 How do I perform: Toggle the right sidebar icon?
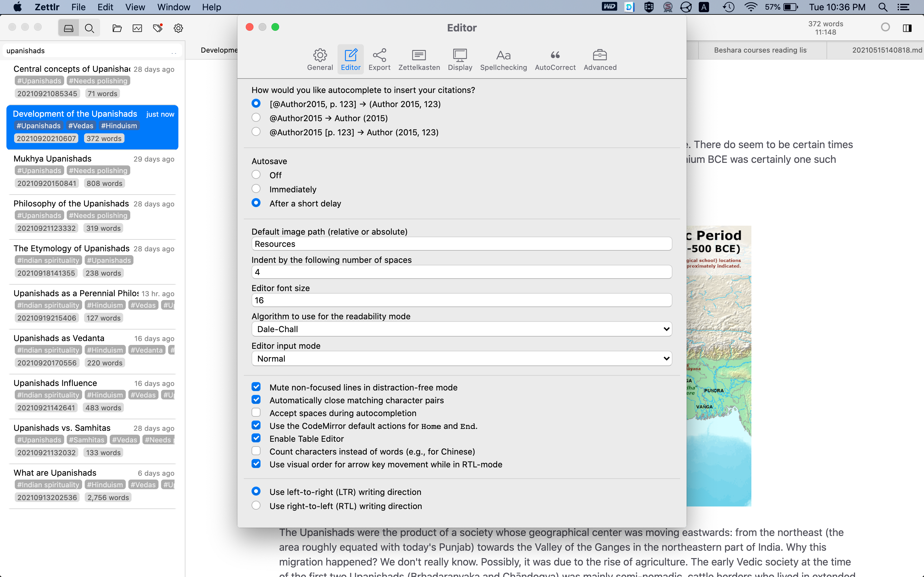907,28
